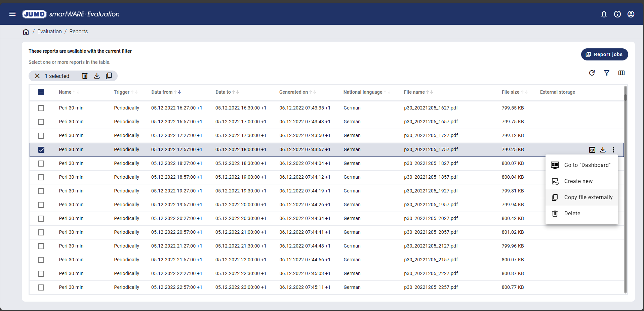Navigate to Evaluation breadcrumb link
Image resolution: width=644 pixels, height=311 pixels.
coord(49,32)
